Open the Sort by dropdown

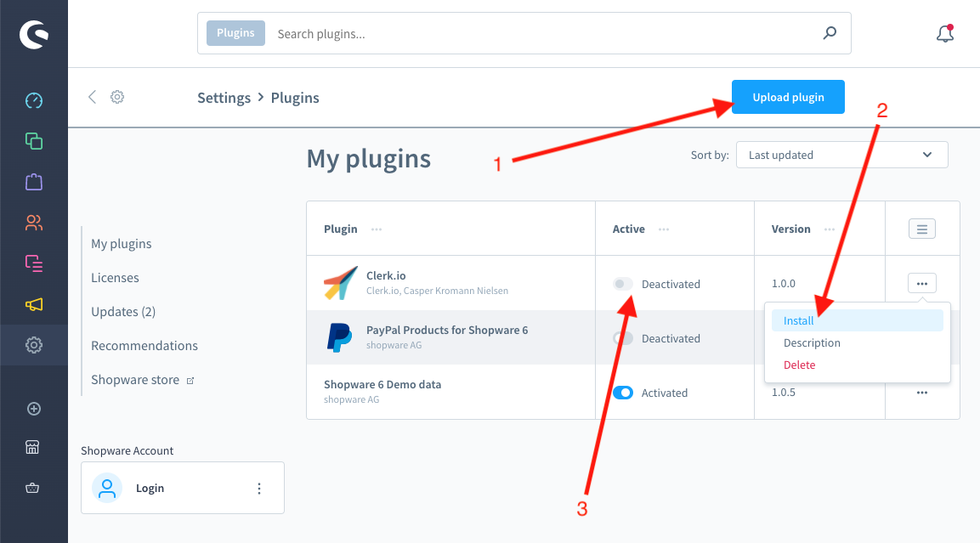click(x=841, y=155)
